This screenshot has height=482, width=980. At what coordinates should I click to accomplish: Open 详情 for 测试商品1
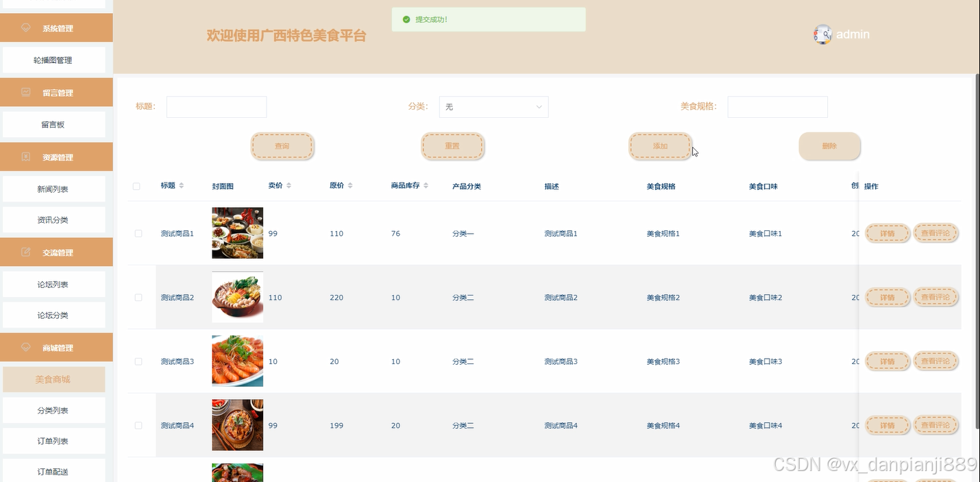pyautogui.click(x=887, y=233)
